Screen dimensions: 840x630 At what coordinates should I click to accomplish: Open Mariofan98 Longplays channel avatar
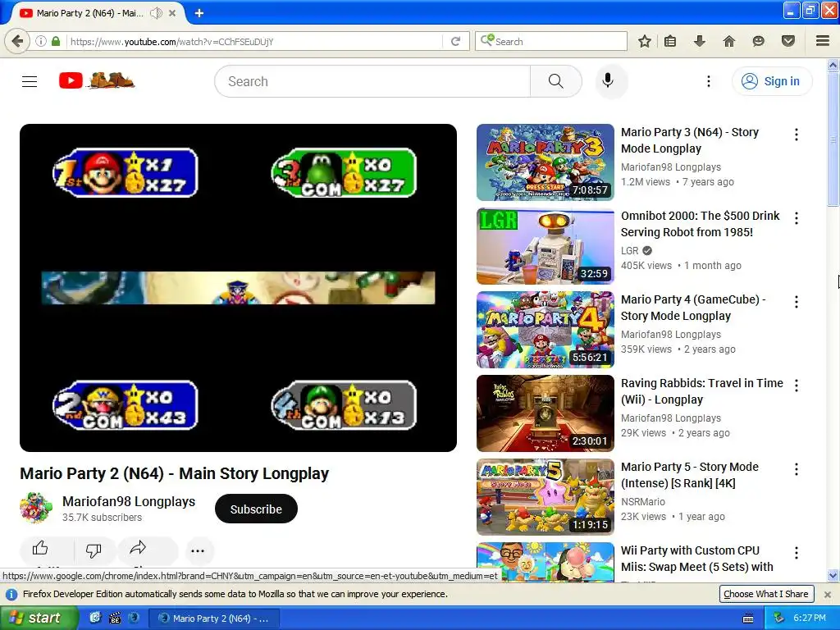pyautogui.click(x=36, y=508)
